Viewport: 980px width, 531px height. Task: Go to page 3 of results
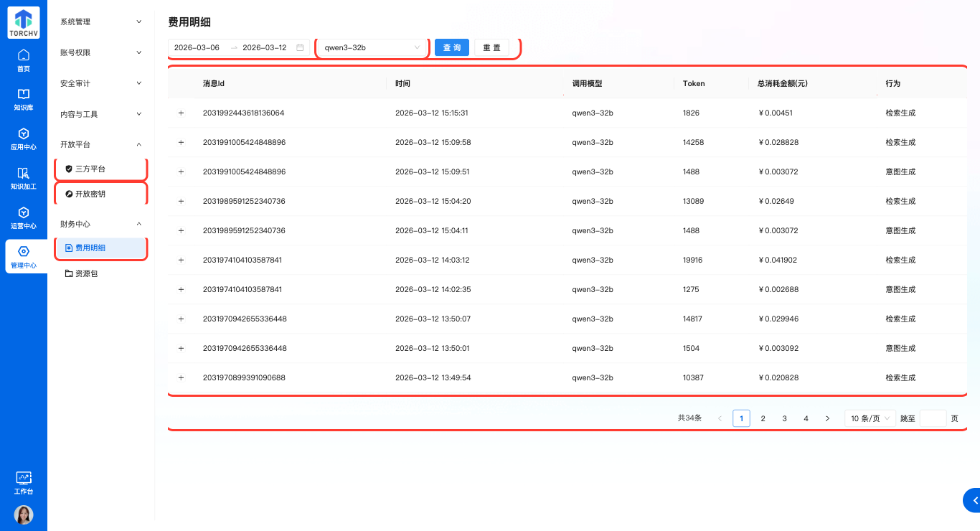[x=785, y=418]
